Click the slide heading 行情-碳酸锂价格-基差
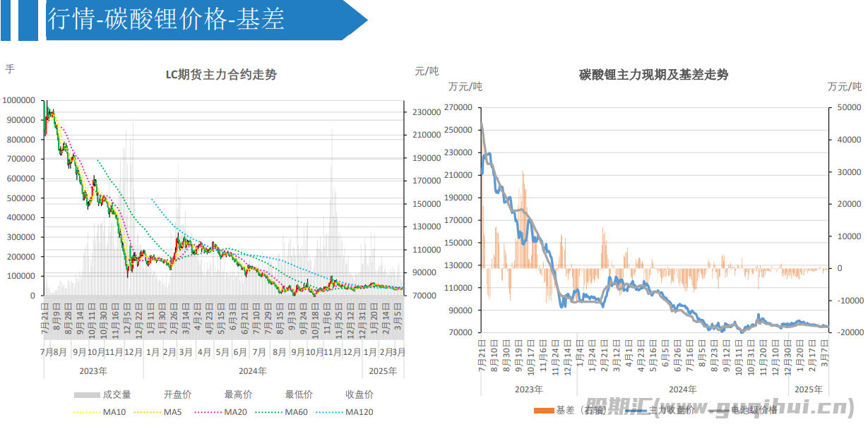This screenshot has width=868, height=429. coord(166,20)
